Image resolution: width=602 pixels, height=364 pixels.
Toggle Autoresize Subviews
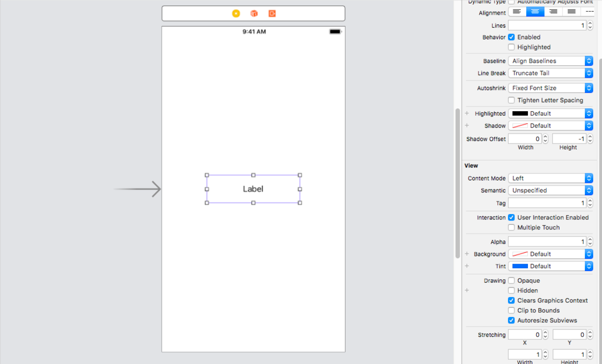(x=511, y=320)
